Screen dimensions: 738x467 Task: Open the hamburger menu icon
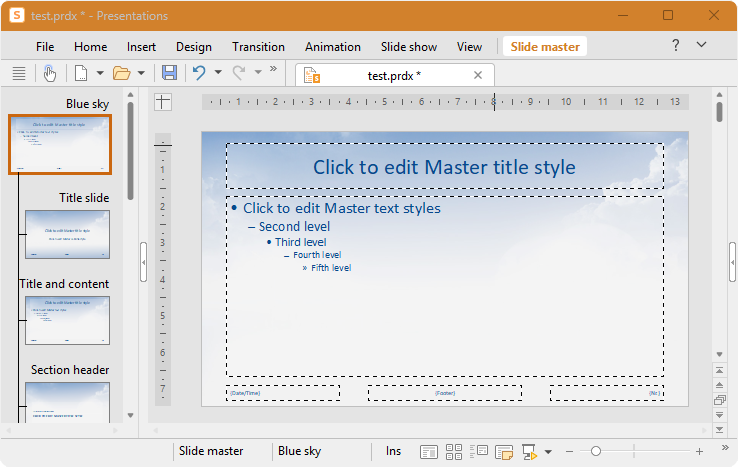coord(19,73)
